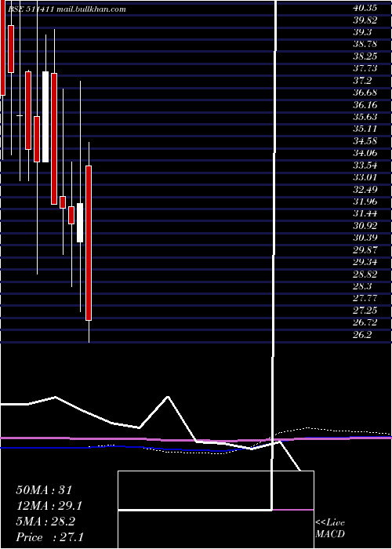Click the 39.82 price axis label
This screenshot has width=392, height=549.
pos(365,20)
